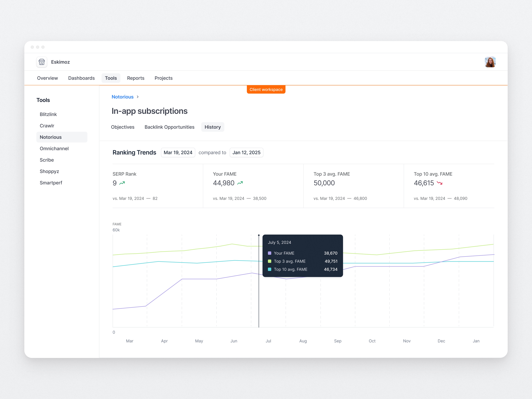Click the green Top 3 avg. FAME swatch

pyautogui.click(x=270, y=261)
